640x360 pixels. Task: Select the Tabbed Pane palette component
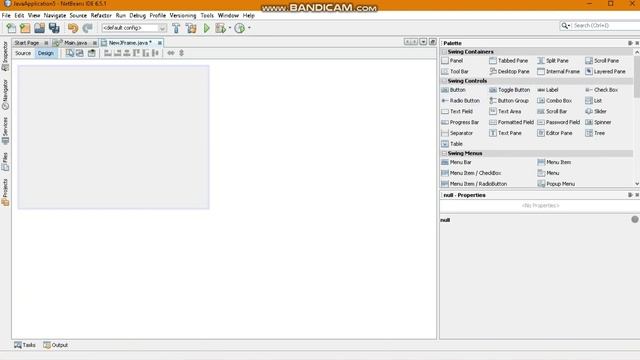(509, 61)
